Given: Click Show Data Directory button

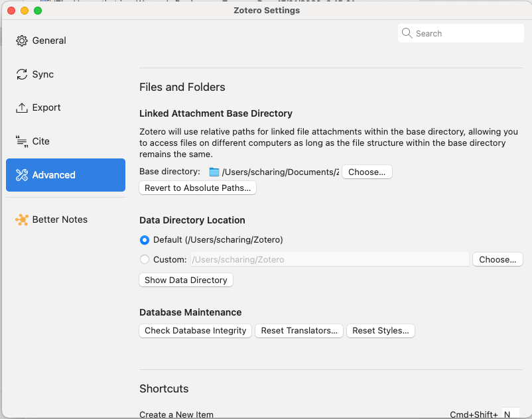Looking at the screenshot, I should point(186,280).
